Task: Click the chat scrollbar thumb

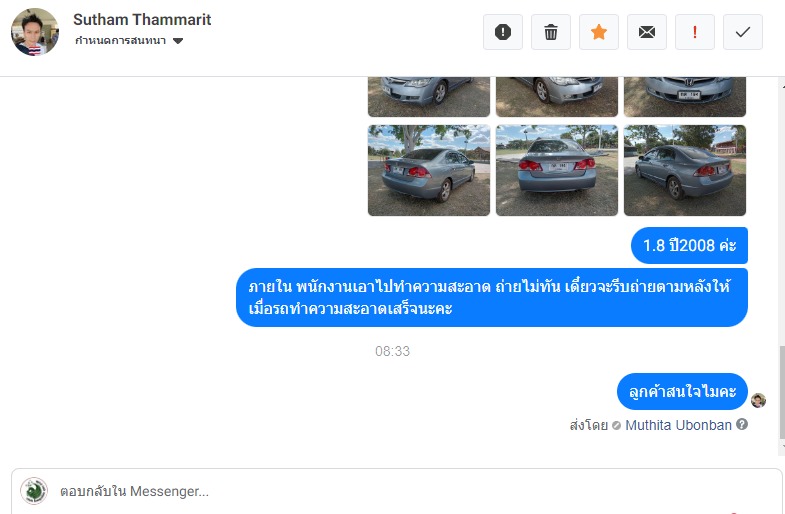Action: point(781,392)
